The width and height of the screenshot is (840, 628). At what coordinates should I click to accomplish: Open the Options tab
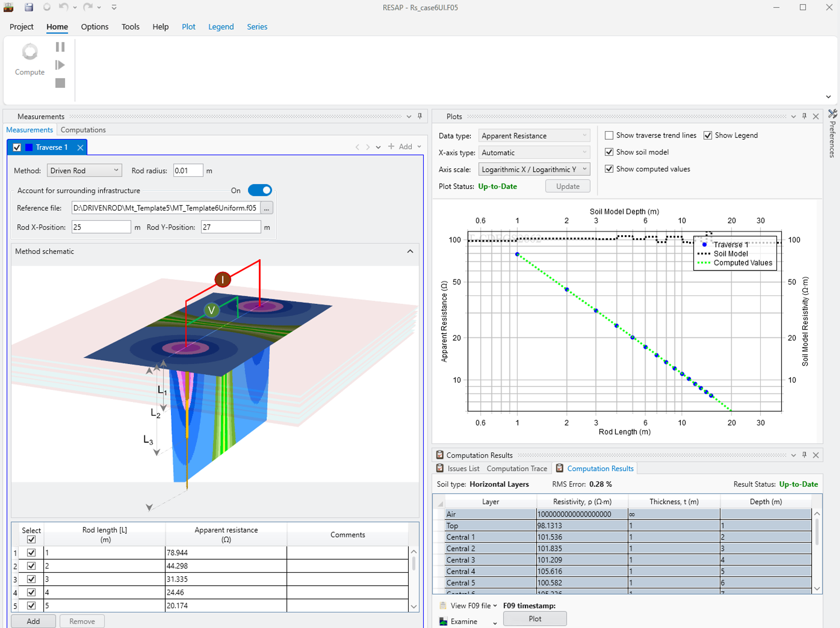[x=94, y=27]
